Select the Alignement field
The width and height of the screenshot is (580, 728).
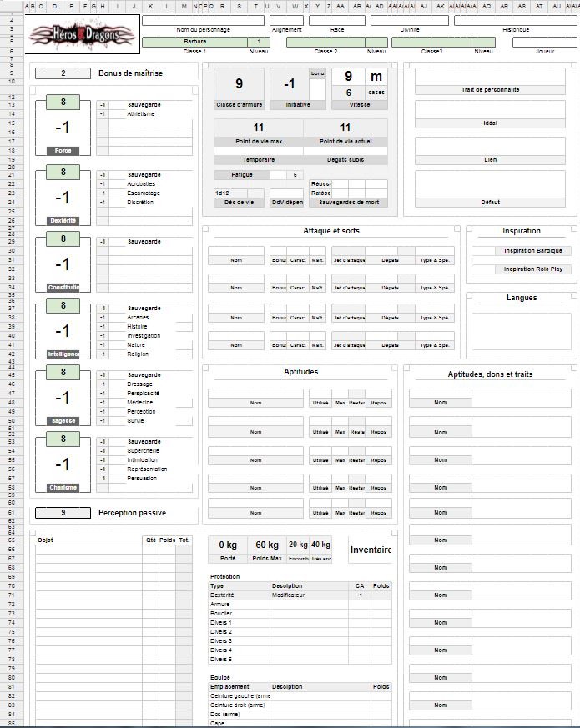[286, 20]
